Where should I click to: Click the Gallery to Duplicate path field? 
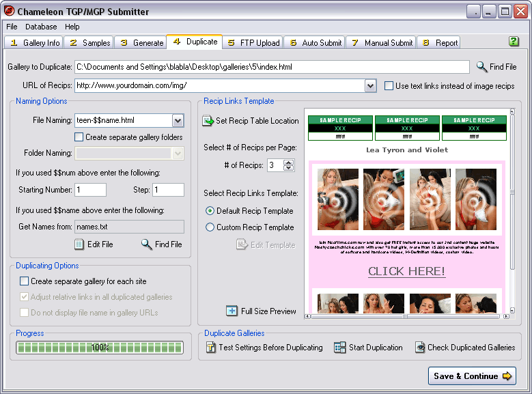(x=272, y=67)
